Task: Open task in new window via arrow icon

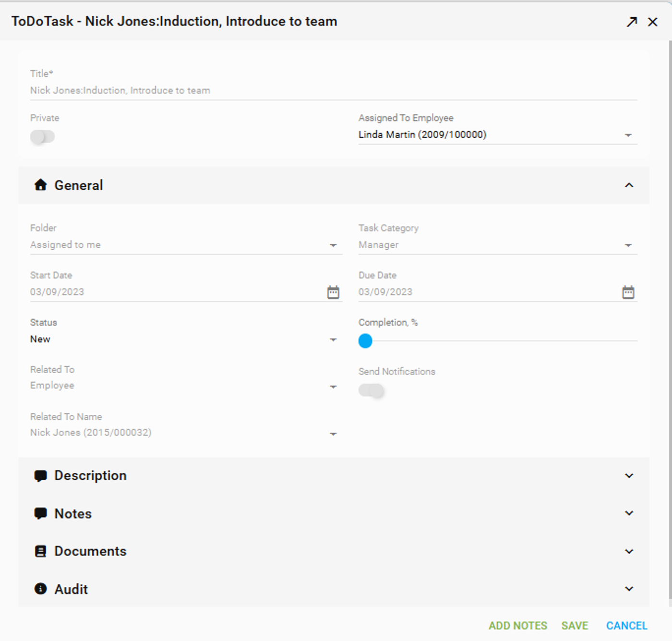Action: [632, 22]
